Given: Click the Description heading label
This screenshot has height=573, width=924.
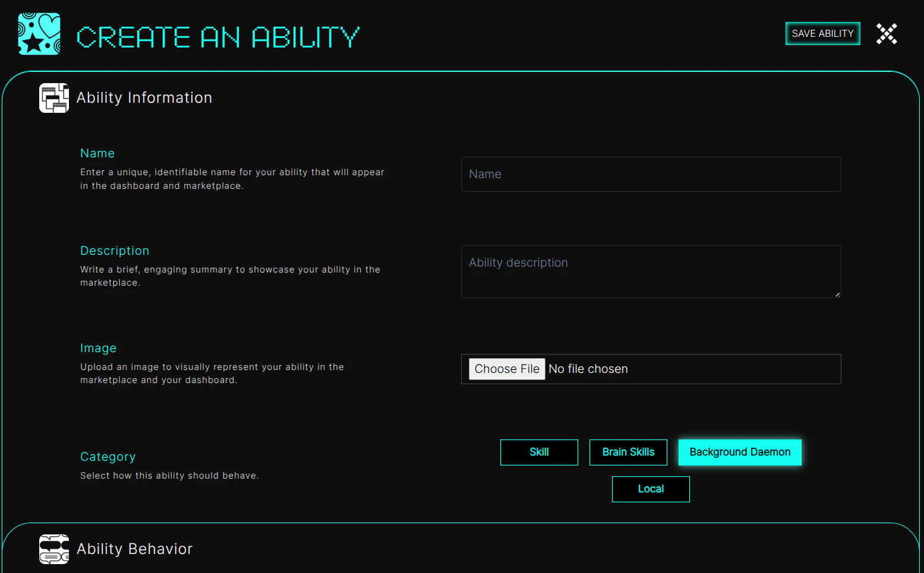Looking at the screenshot, I should (x=115, y=251).
